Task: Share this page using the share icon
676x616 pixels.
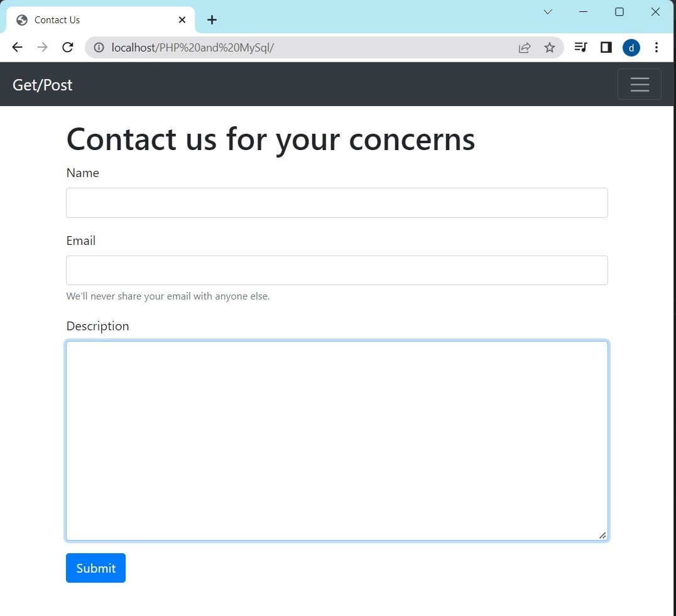Action: click(x=525, y=48)
